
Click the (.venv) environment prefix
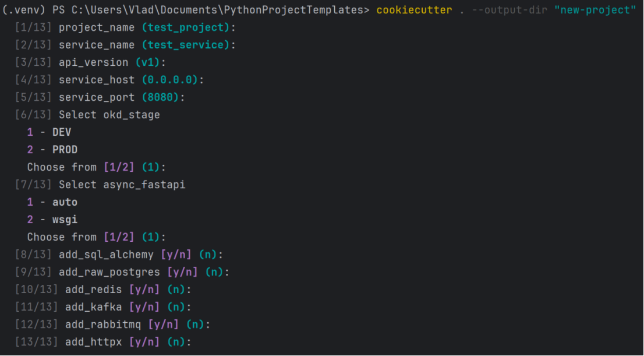pos(23,10)
